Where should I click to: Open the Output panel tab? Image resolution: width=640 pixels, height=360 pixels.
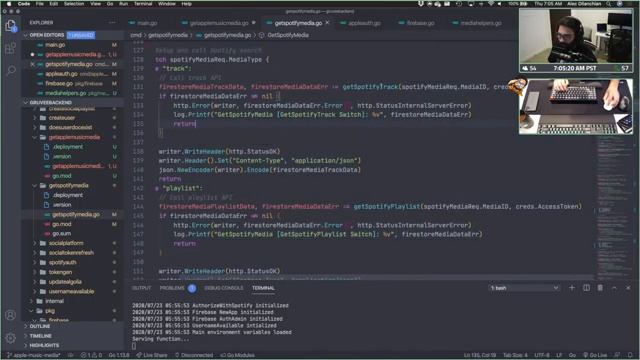pyautogui.click(x=142, y=288)
